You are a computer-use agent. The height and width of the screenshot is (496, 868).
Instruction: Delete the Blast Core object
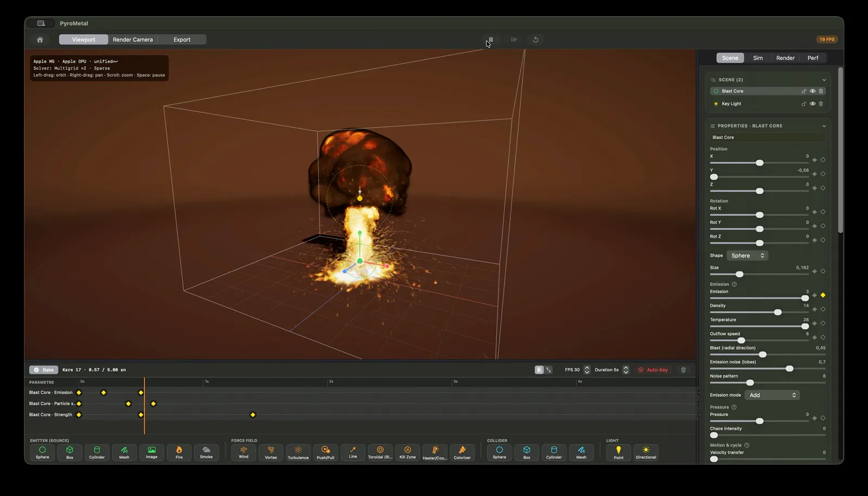click(821, 91)
